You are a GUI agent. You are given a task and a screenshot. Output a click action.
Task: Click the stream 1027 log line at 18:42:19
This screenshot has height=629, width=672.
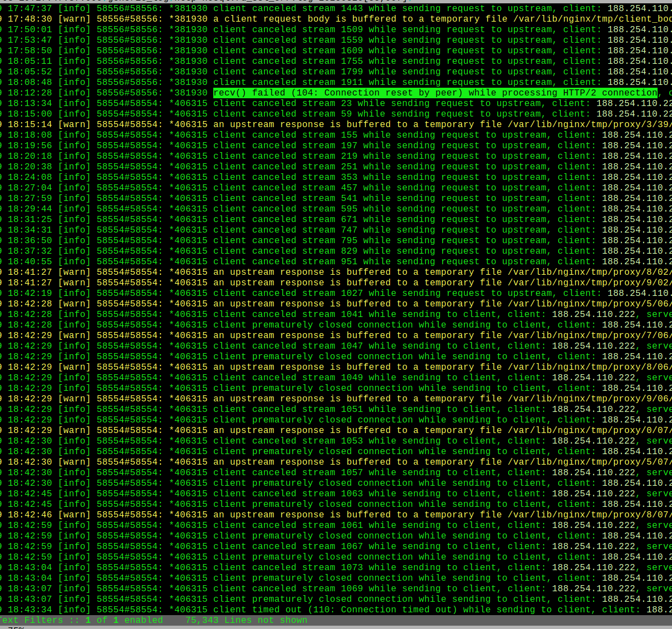tap(389, 293)
